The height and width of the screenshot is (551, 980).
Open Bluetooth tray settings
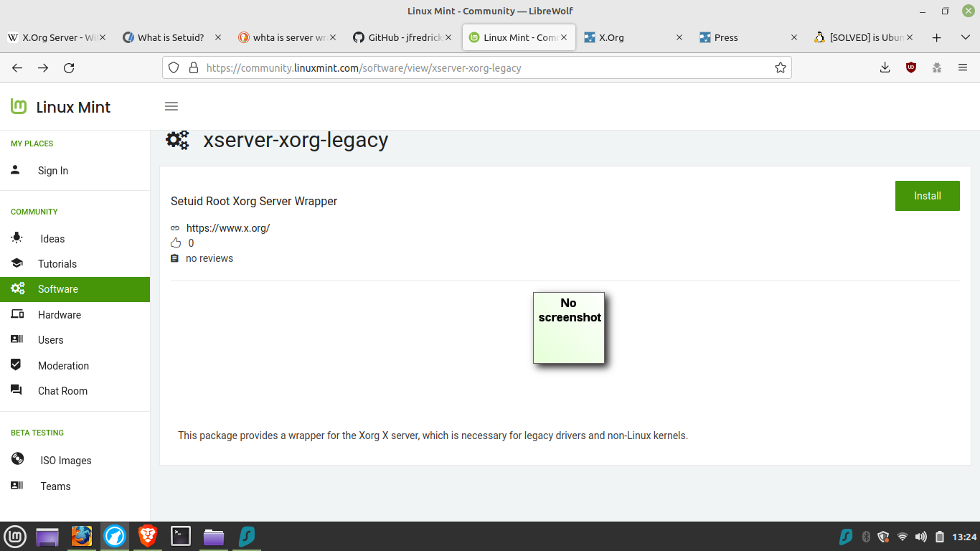tap(866, 537)
